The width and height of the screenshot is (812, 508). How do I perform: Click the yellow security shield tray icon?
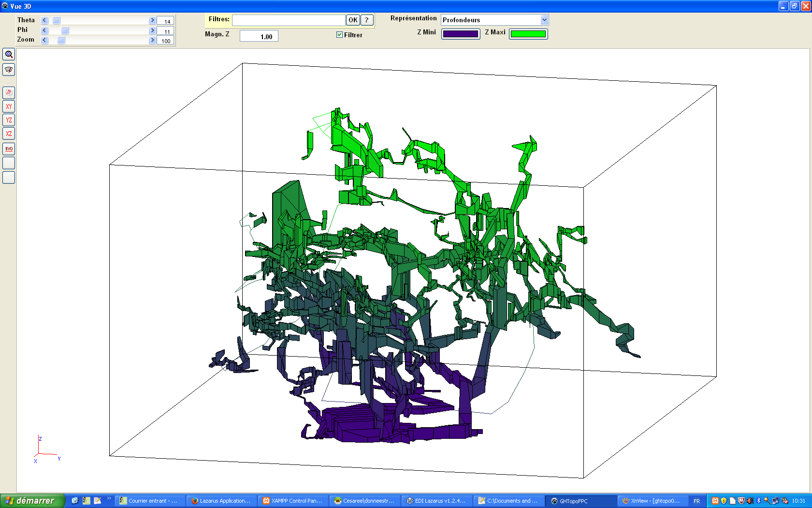[724, 501]
